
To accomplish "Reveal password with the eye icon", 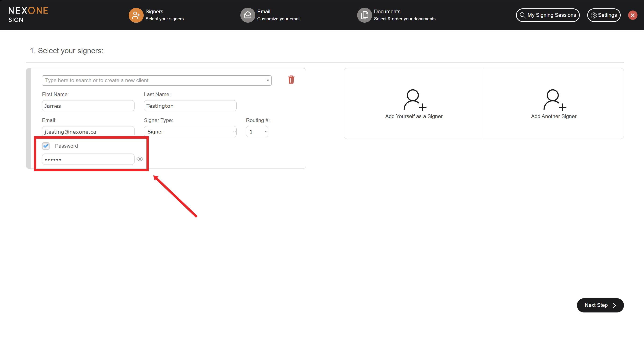I will pyautogui.click(x=140, y=159).
